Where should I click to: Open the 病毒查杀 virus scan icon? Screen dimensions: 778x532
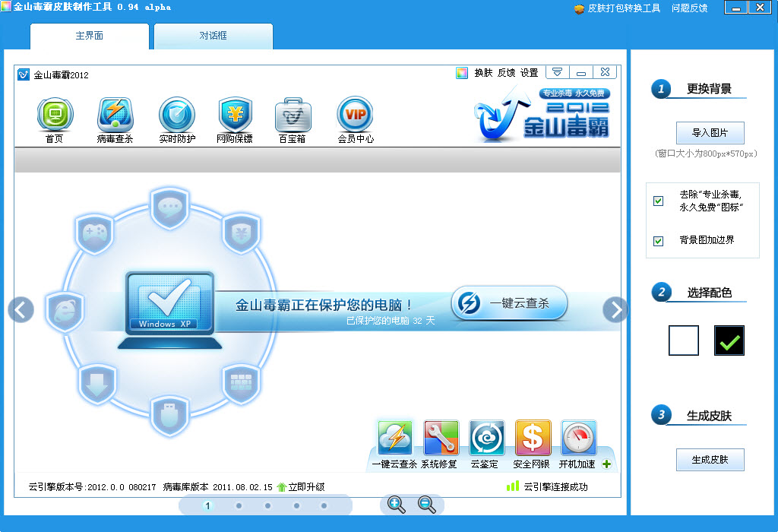coord(115,115)
